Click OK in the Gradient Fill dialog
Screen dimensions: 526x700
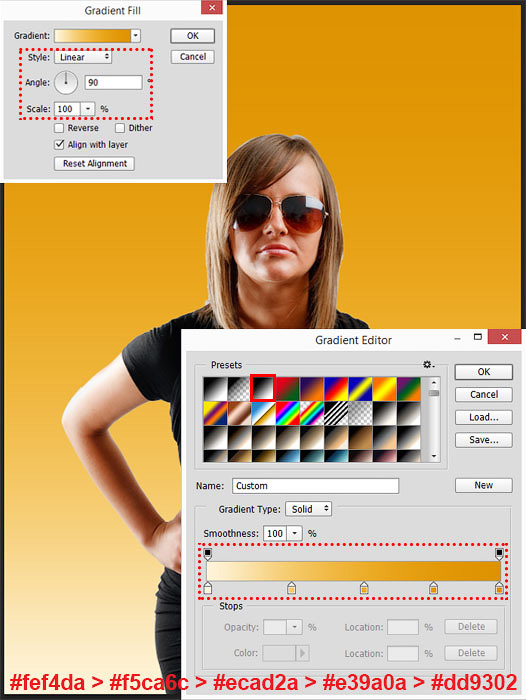tap(192, 36)
